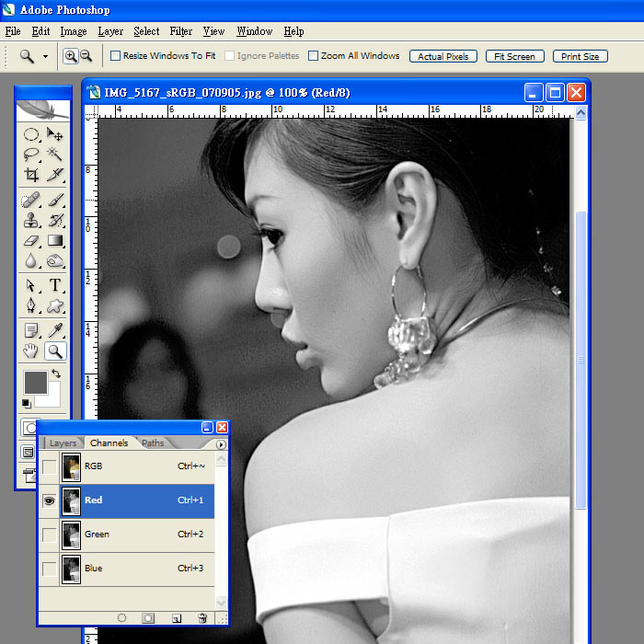Activate the Hand tool
644x644 pixels.
coord(31,351)
